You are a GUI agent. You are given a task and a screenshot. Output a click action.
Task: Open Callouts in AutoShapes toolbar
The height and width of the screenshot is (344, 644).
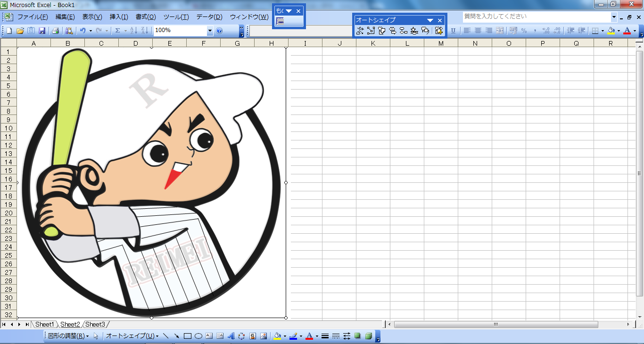point(425,31)
